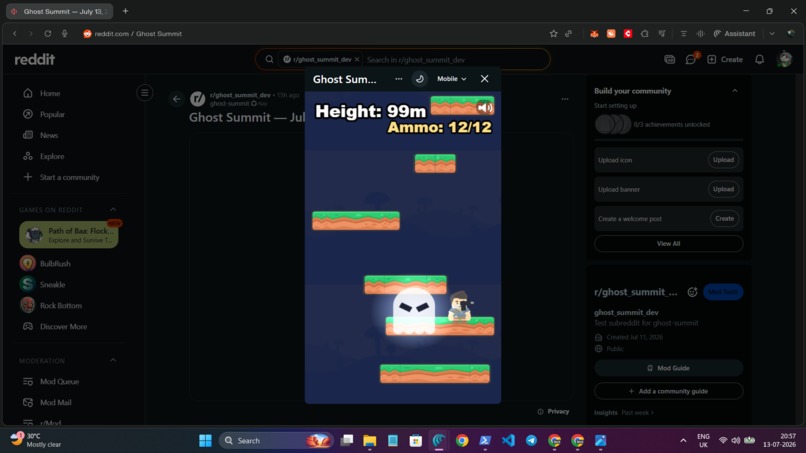Open Privacy link below game
This screenshot has height=453, width=806.
554,411
